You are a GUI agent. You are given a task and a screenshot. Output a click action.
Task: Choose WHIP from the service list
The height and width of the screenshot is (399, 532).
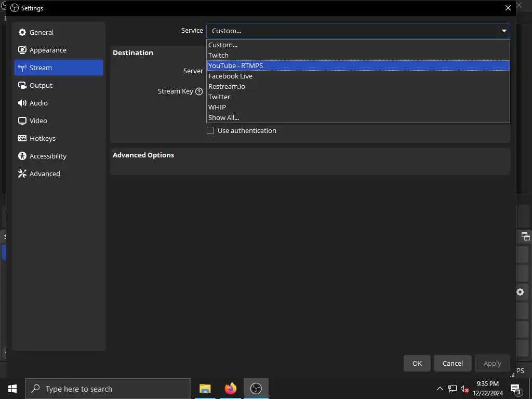point(358,107)
